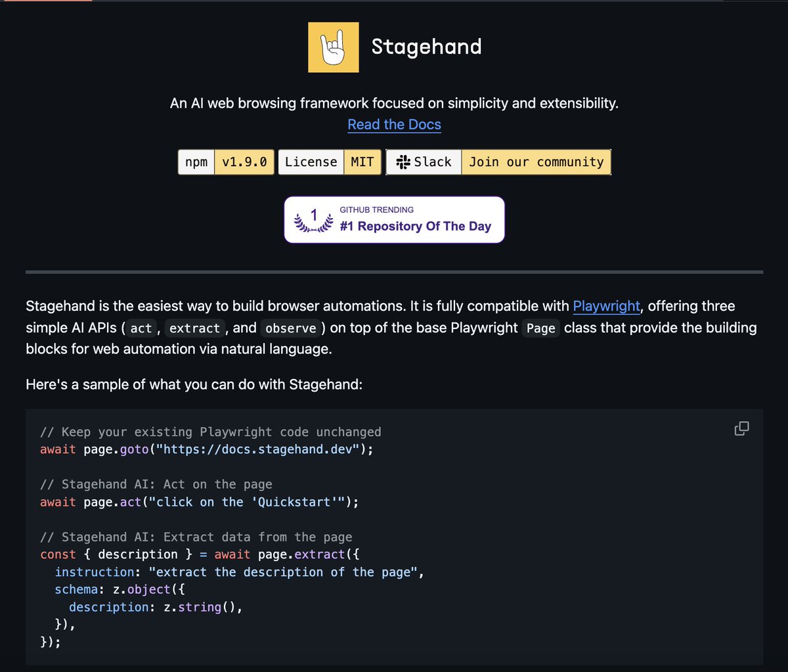The image size is (788, 672).
Task: Click the MIT portion of the license badge
Action: pyautogui.click(x=362, y=162)
